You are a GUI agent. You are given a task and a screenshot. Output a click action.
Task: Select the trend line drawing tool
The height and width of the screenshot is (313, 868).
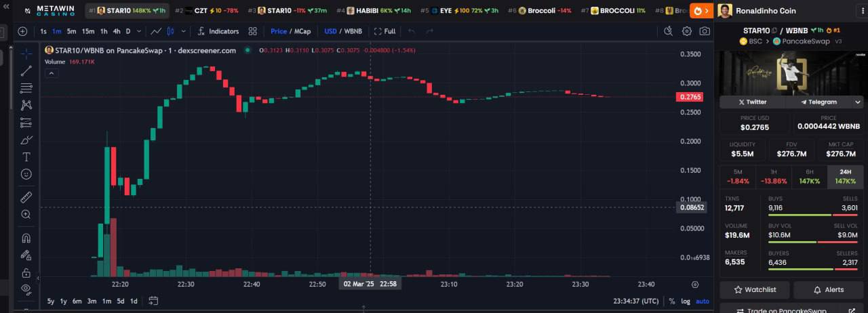pyautogui.click(x=26, y=70)
